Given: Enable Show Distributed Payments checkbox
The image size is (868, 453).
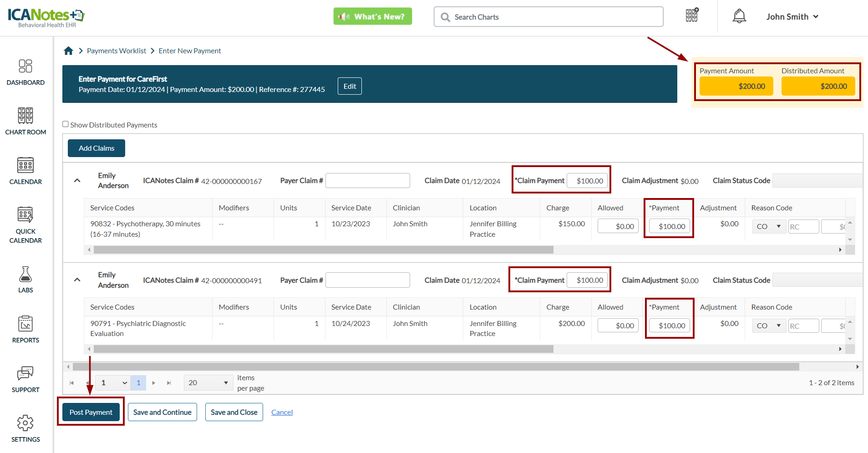Looking at the screenshot, I should 66,124.
